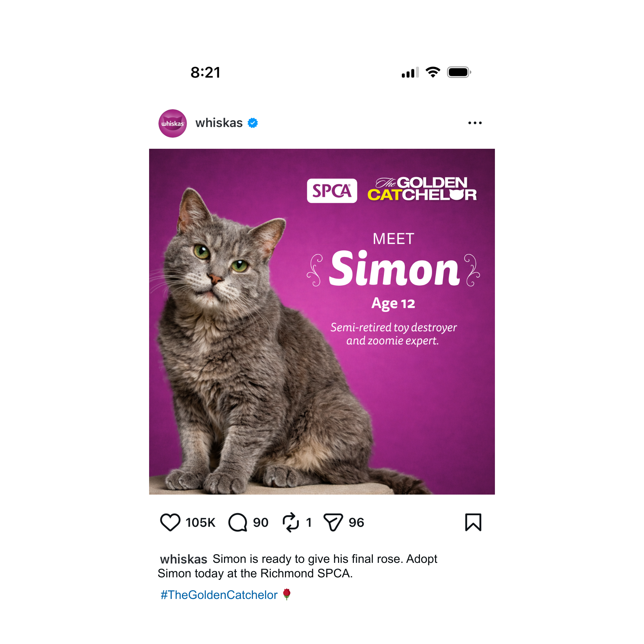View the 105K likes count
644x644 pixels.
[x=200, y=523]
